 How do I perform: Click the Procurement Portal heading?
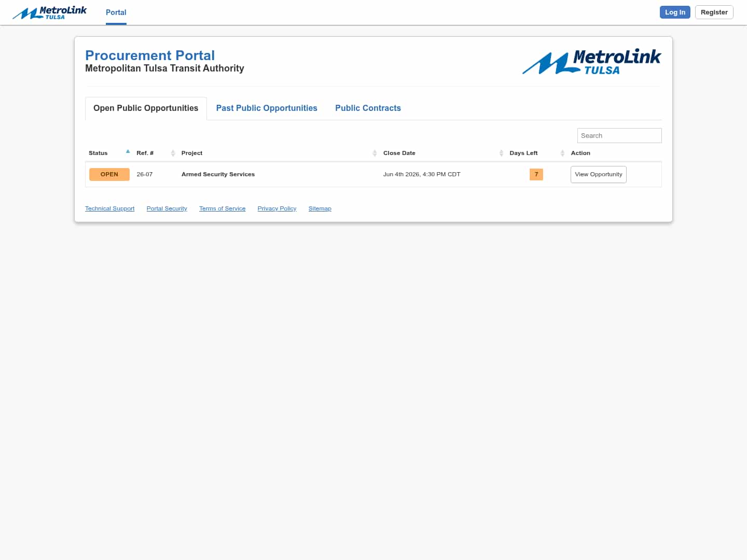(x=150, y=55)
